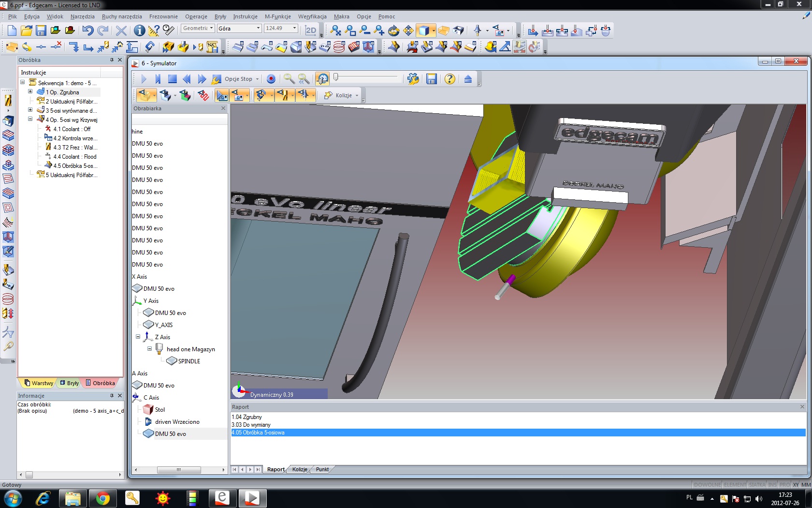The image size is (812, 508).
Task: Close the Raport panel
Action: (x=802, y=407)
